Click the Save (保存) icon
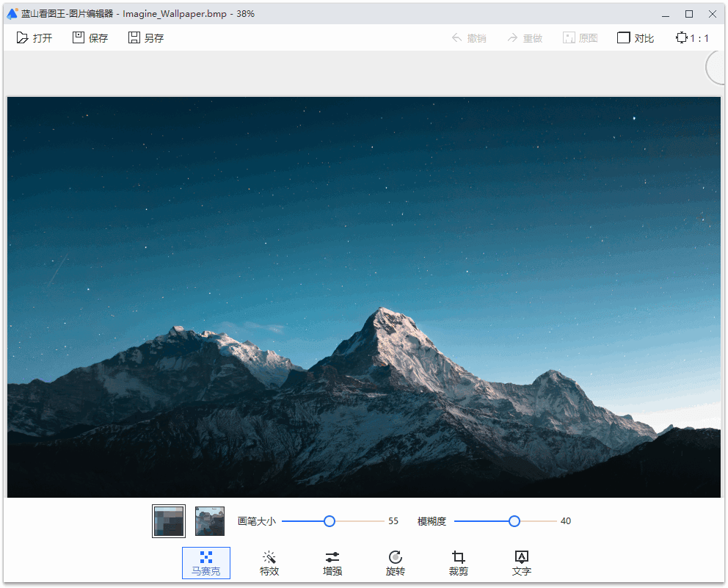 point(79,38)
